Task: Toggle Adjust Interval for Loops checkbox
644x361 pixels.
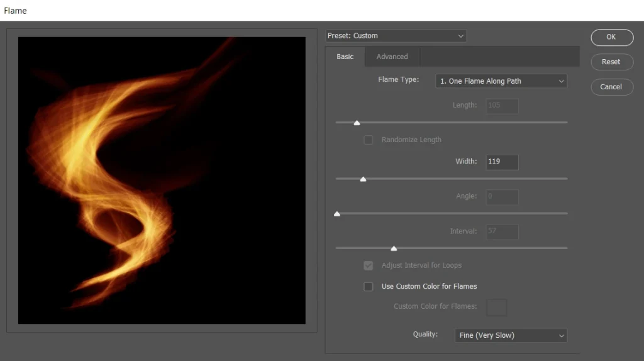Action: (369, 265)
